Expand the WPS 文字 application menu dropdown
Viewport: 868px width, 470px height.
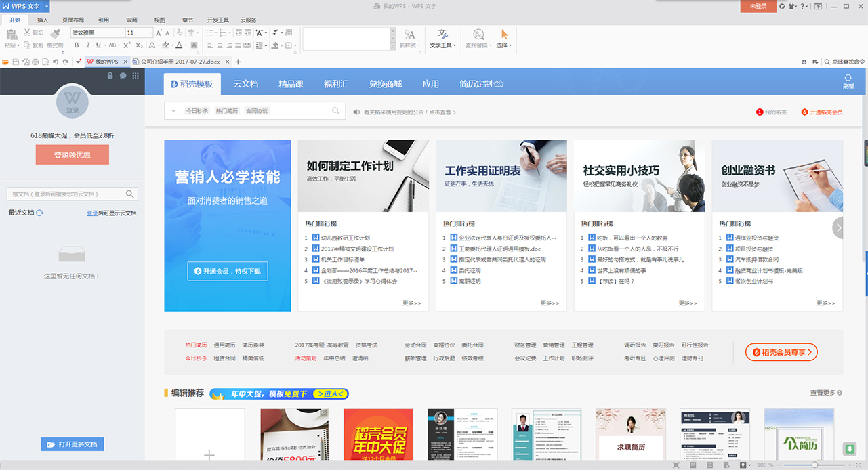pos(47,6)
